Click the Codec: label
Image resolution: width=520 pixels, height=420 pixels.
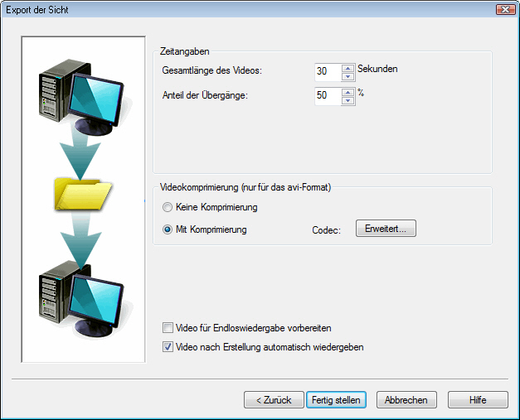[326, 230]
